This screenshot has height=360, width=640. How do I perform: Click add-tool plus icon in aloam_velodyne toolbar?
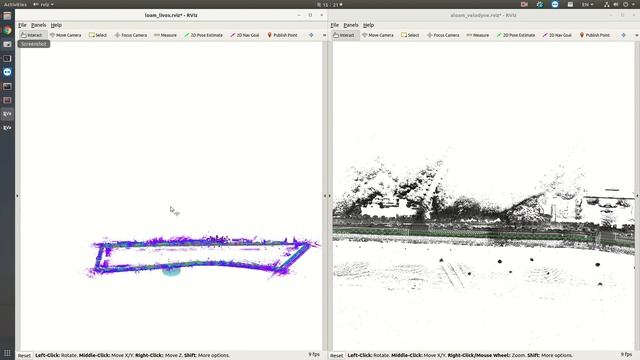coord(624,35)
